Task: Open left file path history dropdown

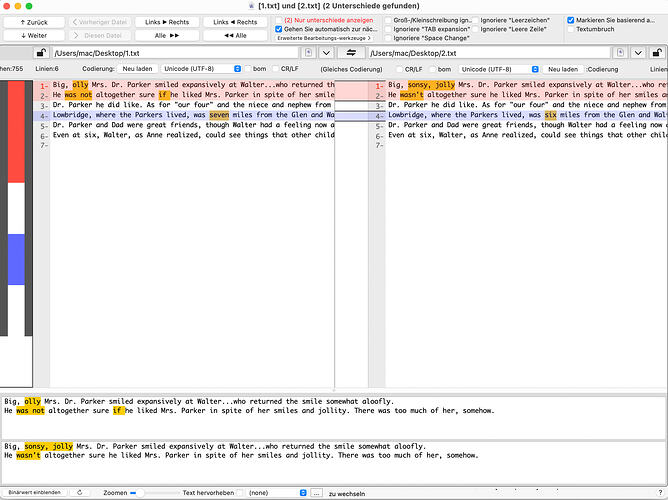Action: 326,53
